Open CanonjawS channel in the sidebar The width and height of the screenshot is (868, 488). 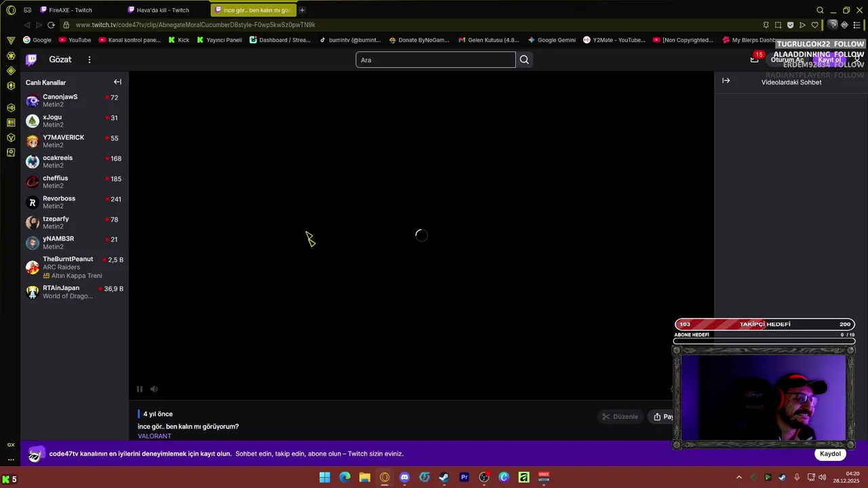point(75,101)
